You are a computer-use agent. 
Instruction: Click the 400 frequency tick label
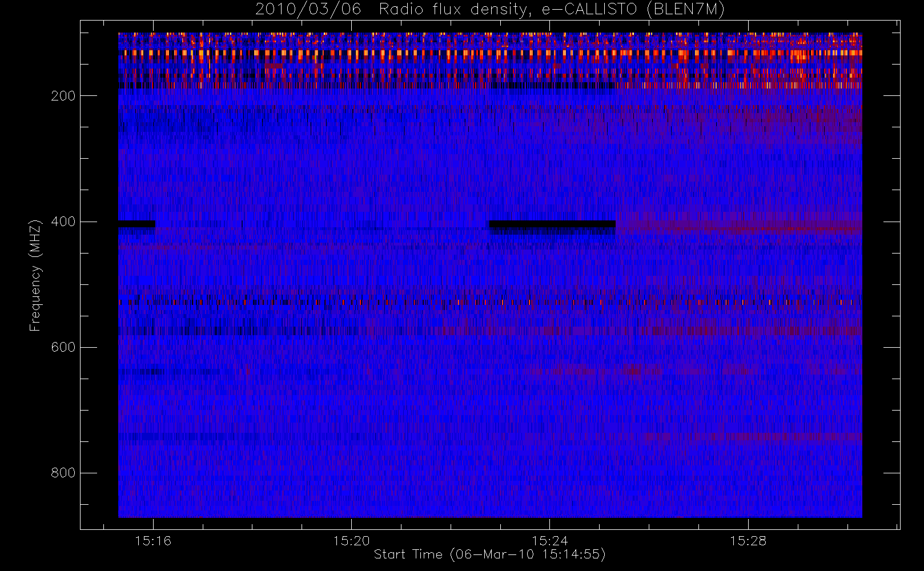point(63,222)
